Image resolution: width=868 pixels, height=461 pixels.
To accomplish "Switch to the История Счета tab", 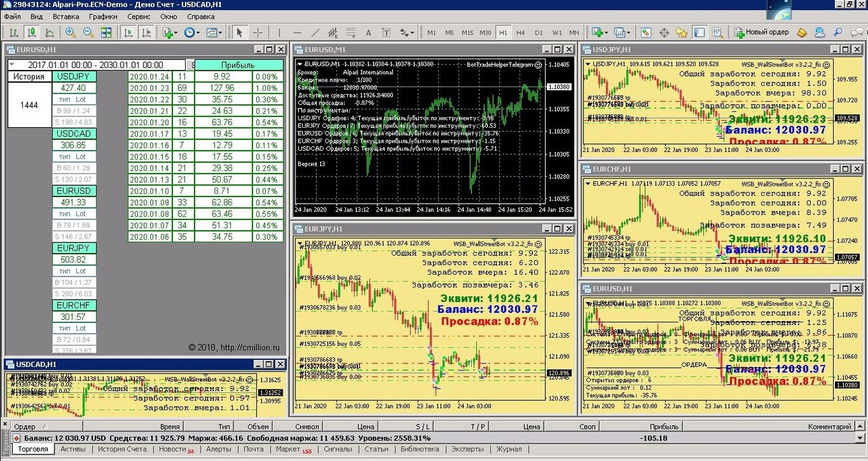I will tap(122, 449).
